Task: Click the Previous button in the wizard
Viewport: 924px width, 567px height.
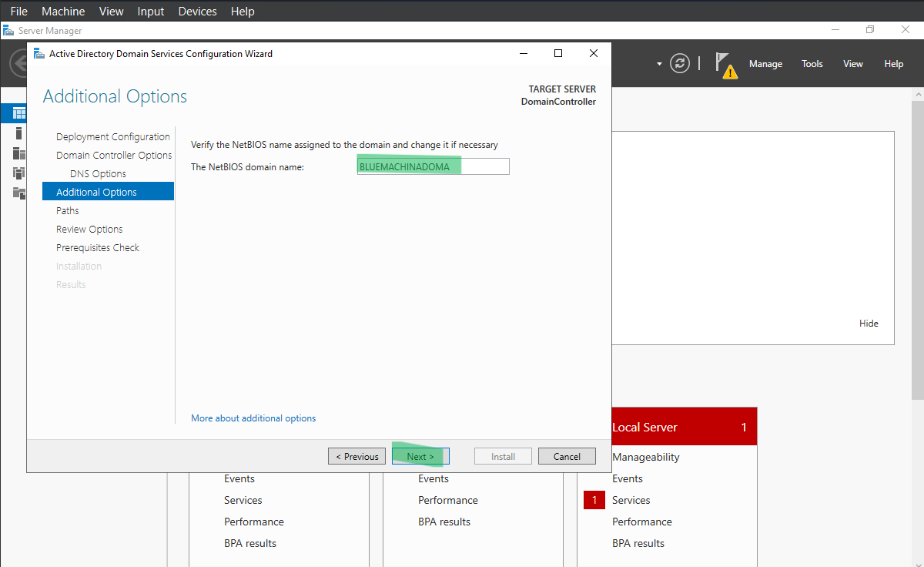Action: pos(357,456)
